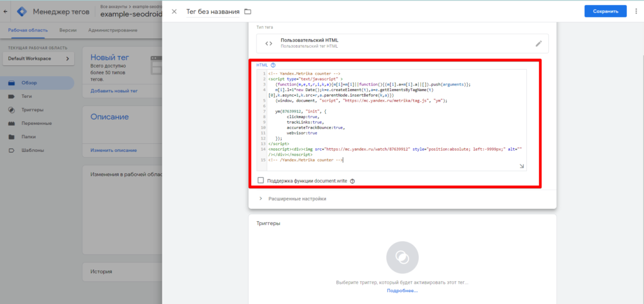The height and width of the screenshot is (304, 644).
Task: Click the trigger placeholder circle icon
Action: pos(402,258)
